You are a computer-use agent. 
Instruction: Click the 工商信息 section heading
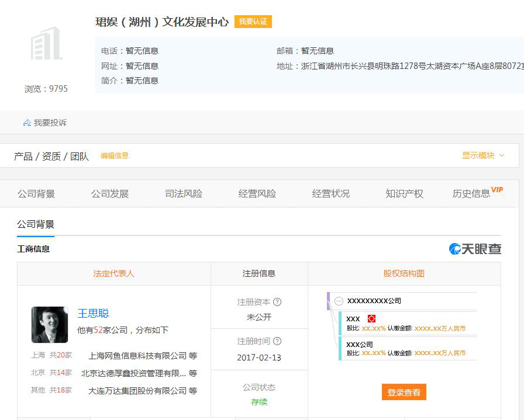(x=33, y=249)
